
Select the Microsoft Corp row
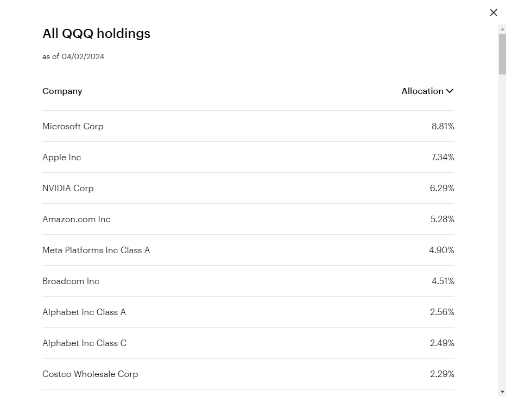click(73, 126)
